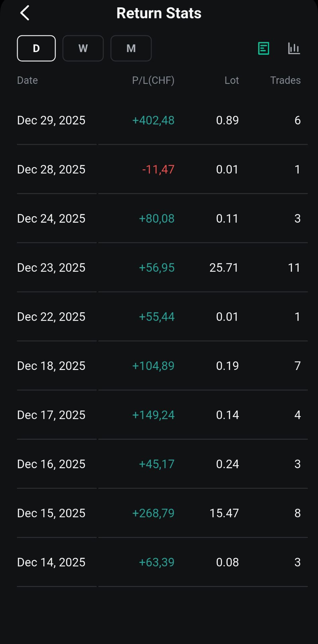318x644 pixels.
Task: Select the M monthly period tab
Action: pyautogui.click(x=131, y=48)
